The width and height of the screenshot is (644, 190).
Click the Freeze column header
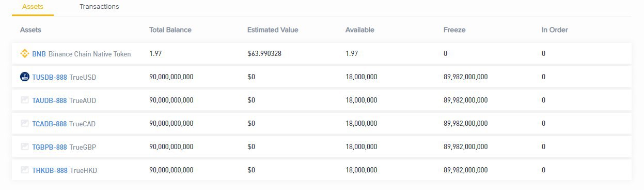coord(454,30)
